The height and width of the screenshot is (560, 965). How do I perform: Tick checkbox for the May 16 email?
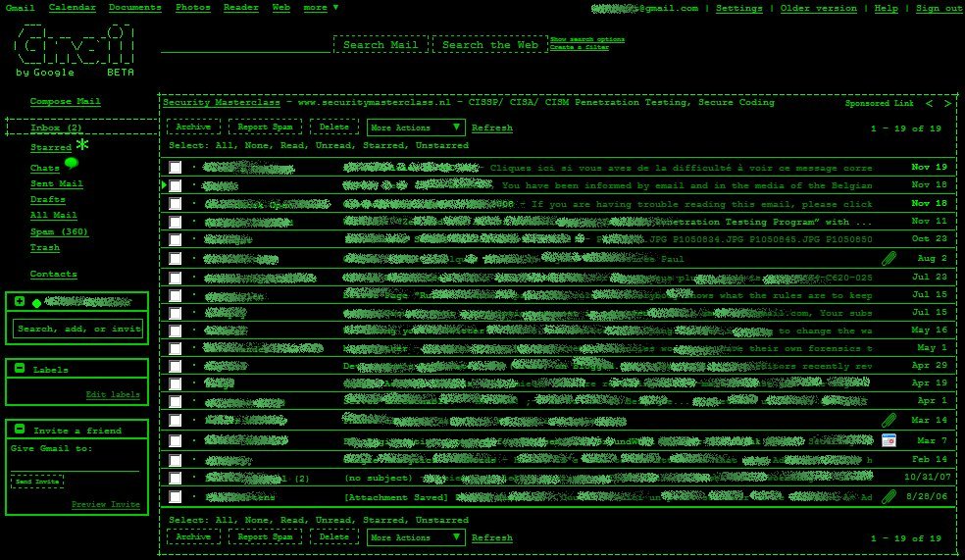[x=176, y=331]
